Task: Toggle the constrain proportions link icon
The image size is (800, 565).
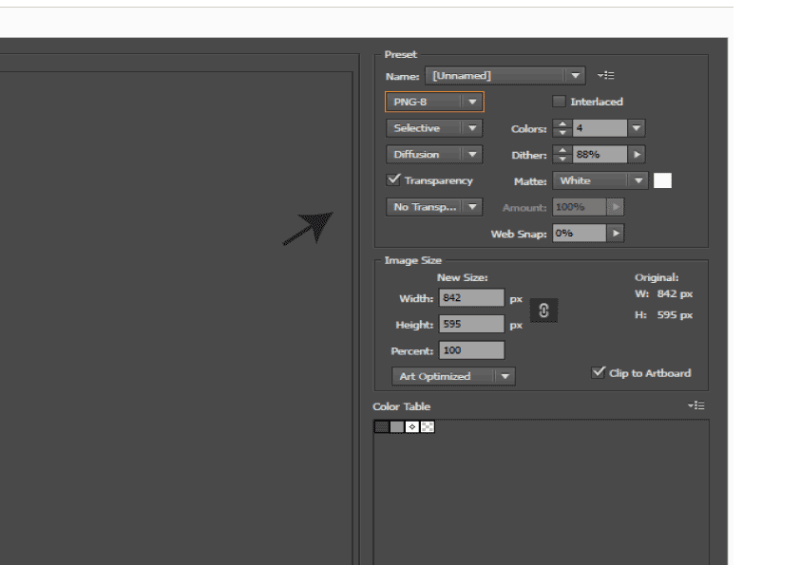Action: click(x=544, y=310)
